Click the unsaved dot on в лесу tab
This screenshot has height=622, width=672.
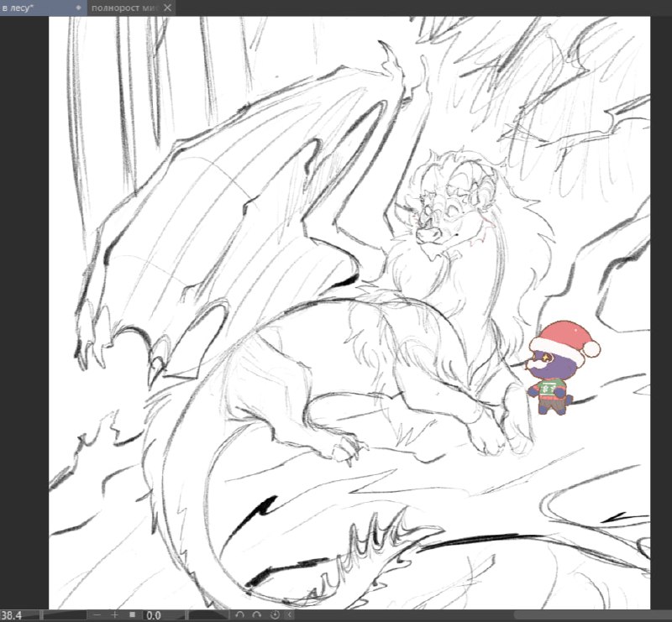pyautogui.click(x=78, y=8)
